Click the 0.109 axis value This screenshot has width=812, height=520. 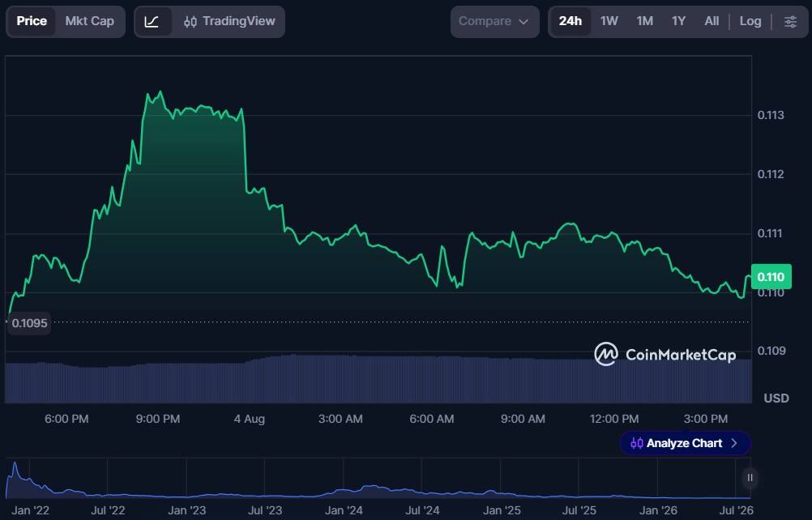click(771, 352)
